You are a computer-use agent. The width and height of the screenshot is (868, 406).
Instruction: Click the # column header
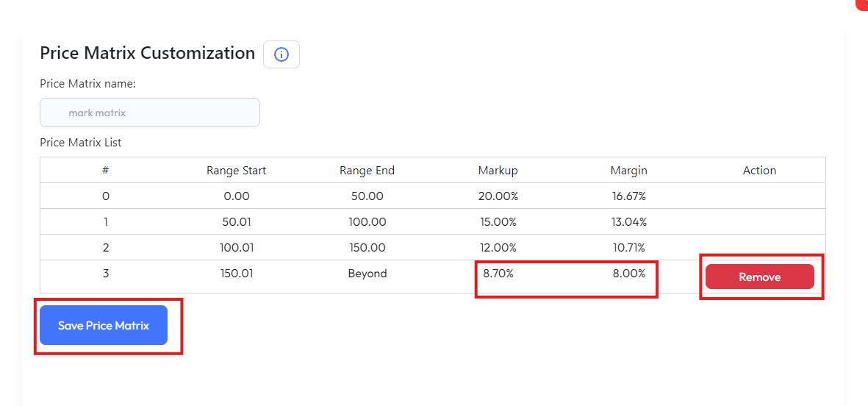click(106, 171)
